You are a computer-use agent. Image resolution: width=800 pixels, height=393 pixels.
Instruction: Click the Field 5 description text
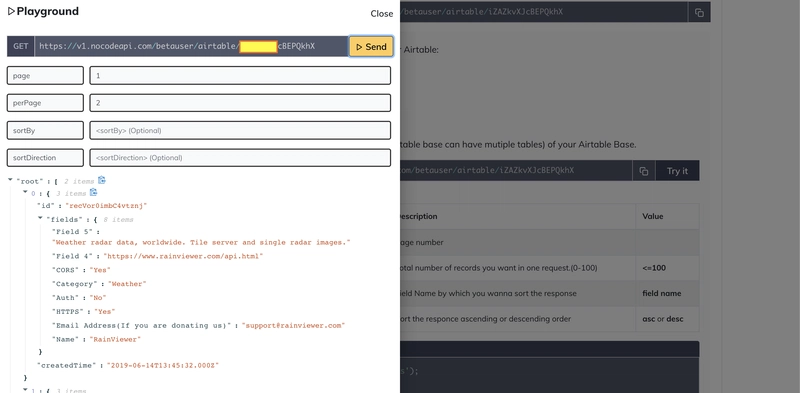[202, 242]
